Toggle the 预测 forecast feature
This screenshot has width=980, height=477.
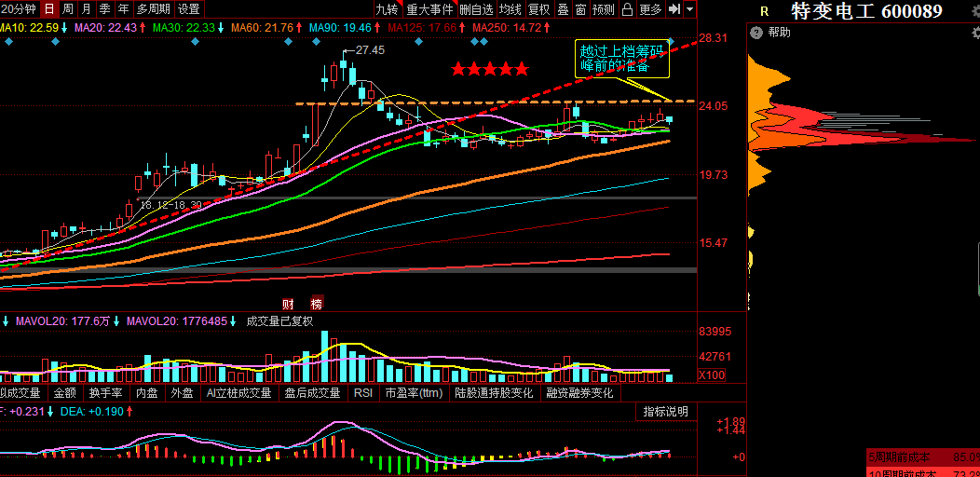(604, 8)
